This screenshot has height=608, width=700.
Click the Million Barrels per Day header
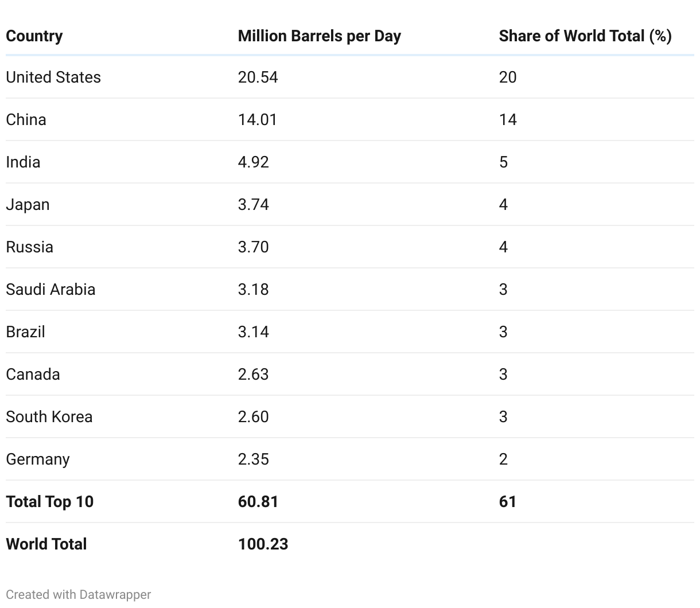click(319, 36)
